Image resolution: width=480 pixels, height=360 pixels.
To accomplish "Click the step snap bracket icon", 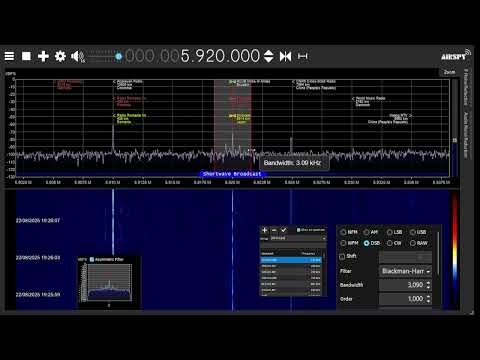I will [x=302, y=56].
